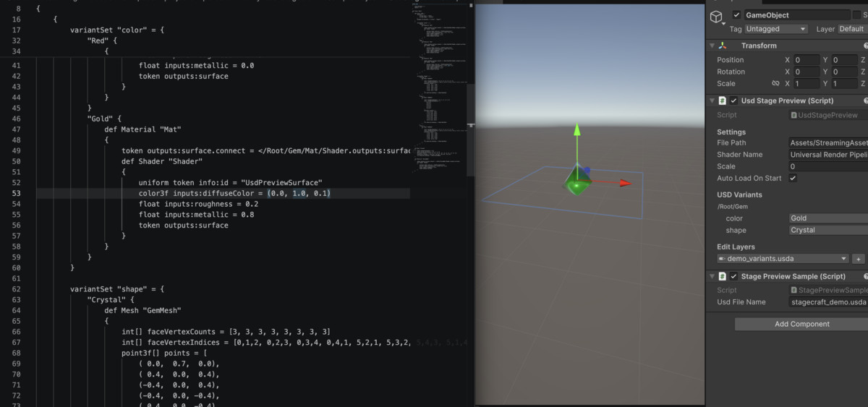
Task: Click the UsdStagePreview script reference field
Action: pyautogui.click(x=828, y=115)
